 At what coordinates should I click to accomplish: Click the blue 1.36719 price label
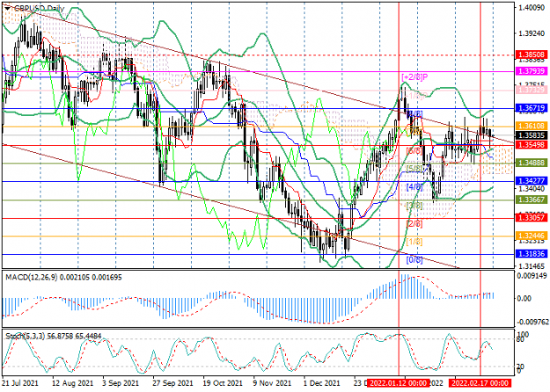point(532,108)
